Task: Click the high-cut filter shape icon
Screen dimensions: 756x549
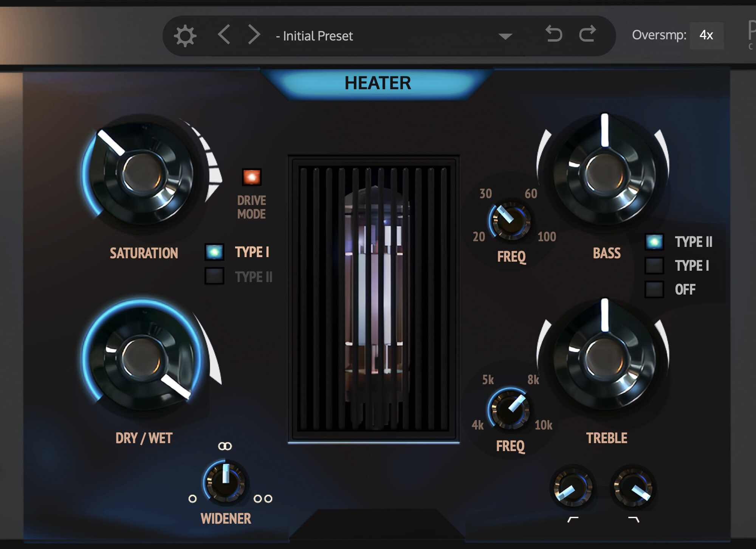Action: point(634,520)
